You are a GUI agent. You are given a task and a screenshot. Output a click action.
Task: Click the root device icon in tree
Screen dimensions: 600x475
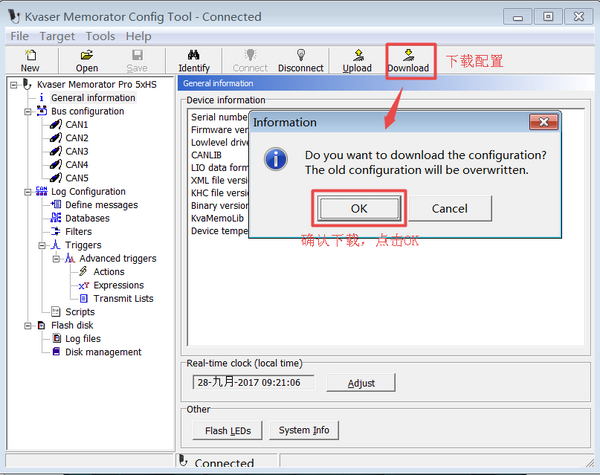click(x=27, y=84)
